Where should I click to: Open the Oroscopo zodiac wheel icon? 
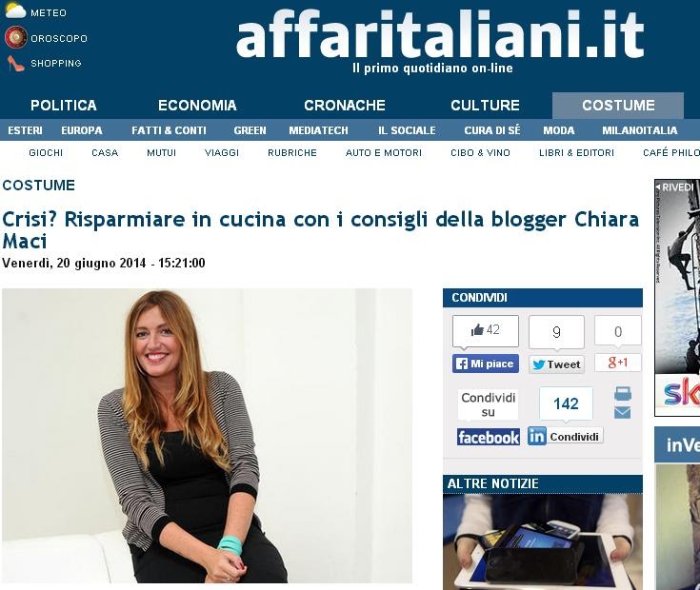[15, 37]
